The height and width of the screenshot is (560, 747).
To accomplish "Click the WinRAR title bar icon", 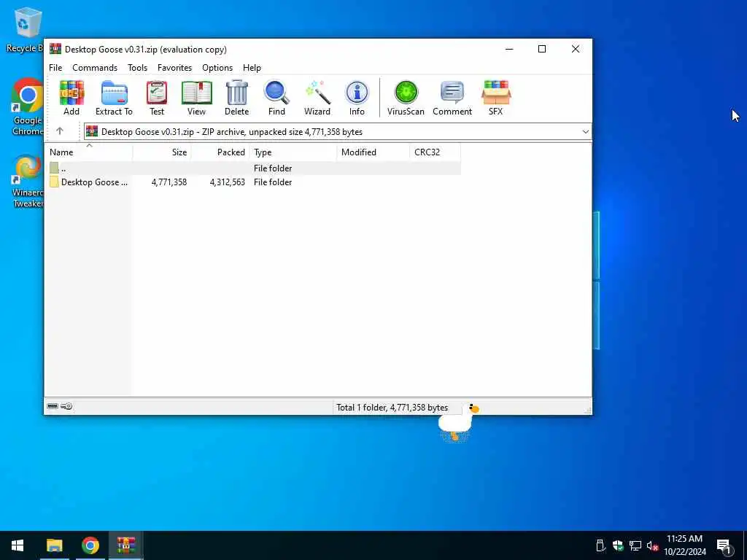I will 55,49.
